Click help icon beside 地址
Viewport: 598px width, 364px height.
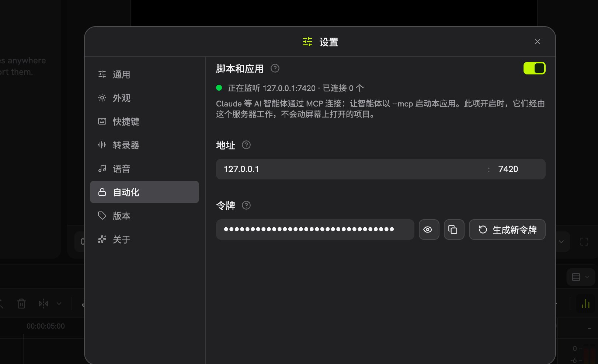coord(246,145)
